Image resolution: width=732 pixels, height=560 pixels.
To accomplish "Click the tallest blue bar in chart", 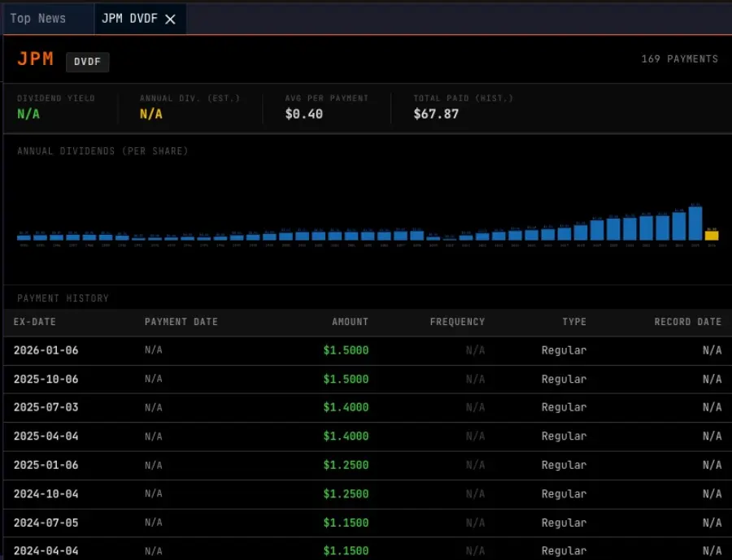I will 695,223.
